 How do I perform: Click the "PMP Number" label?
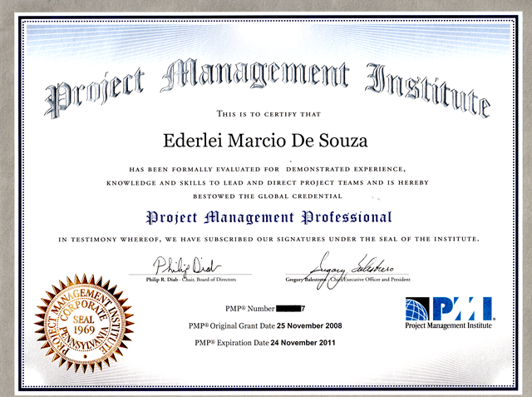click(x=249, y=309)
